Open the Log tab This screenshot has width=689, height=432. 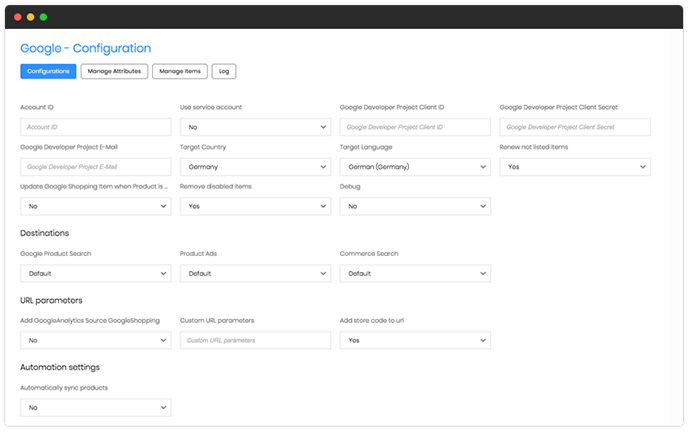224,71
